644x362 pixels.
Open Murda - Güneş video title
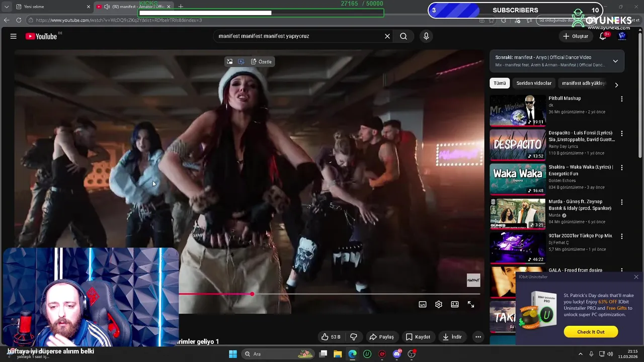tap(580, 205)
